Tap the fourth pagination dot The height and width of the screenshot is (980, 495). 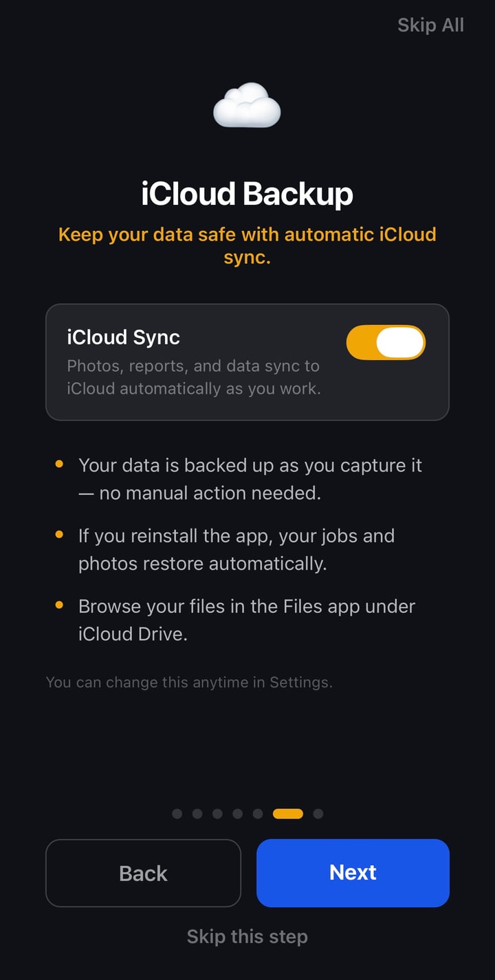point(238,813)
